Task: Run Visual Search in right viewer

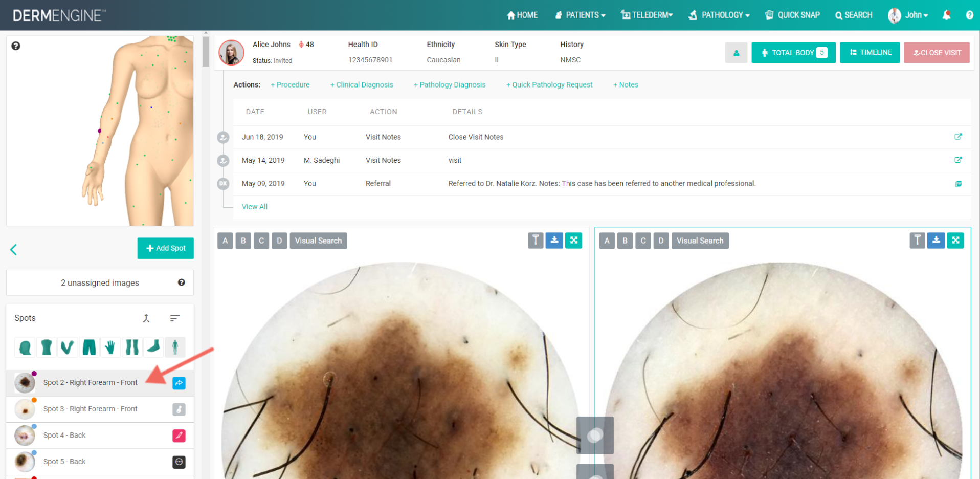Action: click(700, 241)
